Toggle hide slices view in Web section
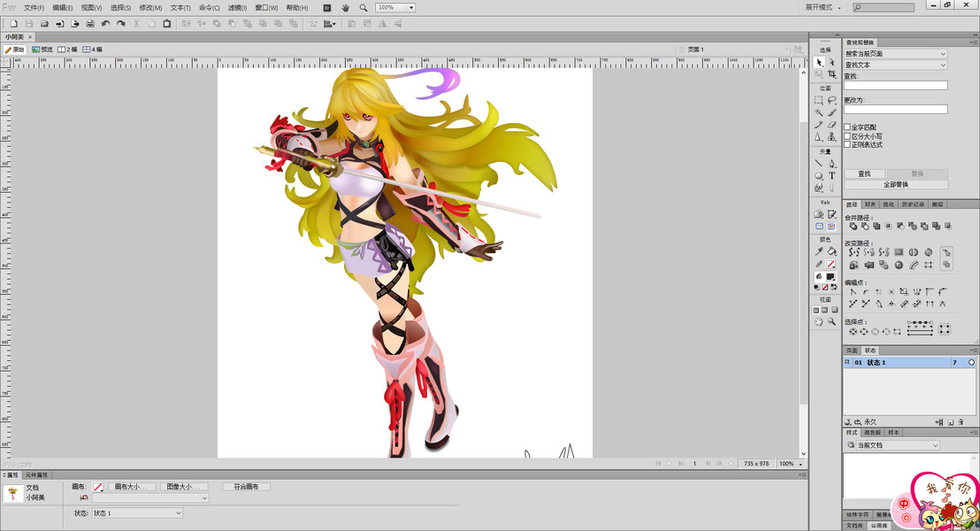The height and width of the screenshot is (531, 980). pos(819,227)
